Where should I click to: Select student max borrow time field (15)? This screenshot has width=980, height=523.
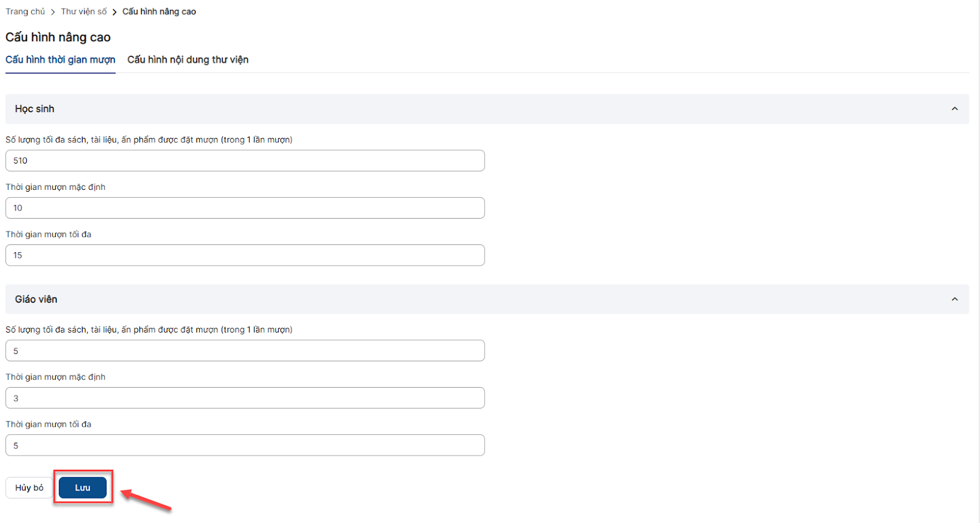point(245,255)
